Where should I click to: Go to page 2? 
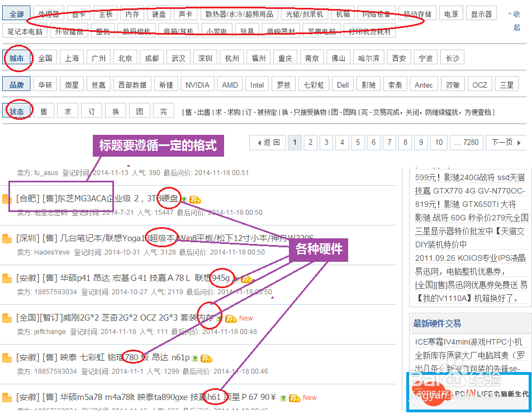(x=310, y=142)
